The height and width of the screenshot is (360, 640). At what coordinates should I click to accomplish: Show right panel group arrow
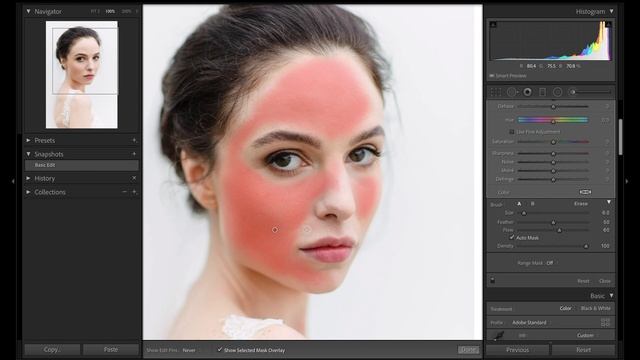coord(627,181)
